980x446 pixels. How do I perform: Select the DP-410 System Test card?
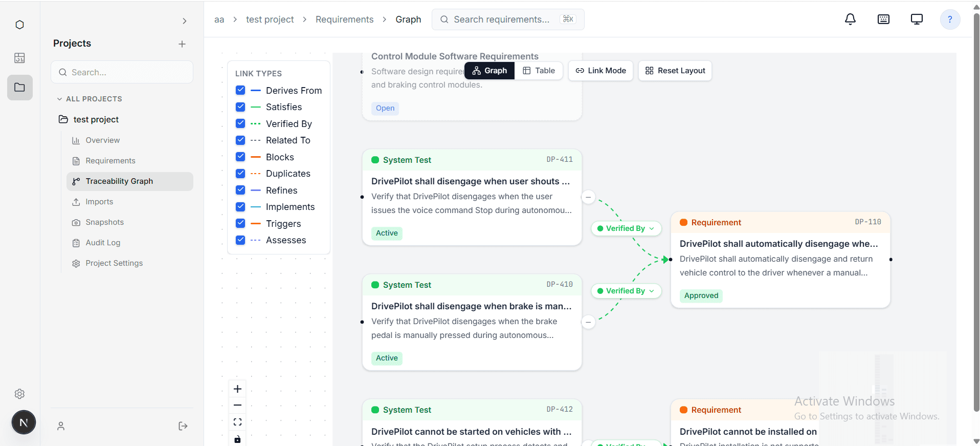[x=472, y=322]
